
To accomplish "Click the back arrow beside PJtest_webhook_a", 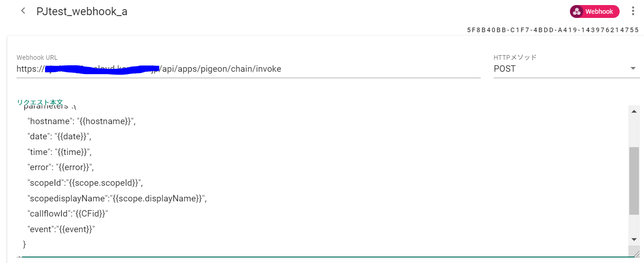I will [x=23, y=11].
